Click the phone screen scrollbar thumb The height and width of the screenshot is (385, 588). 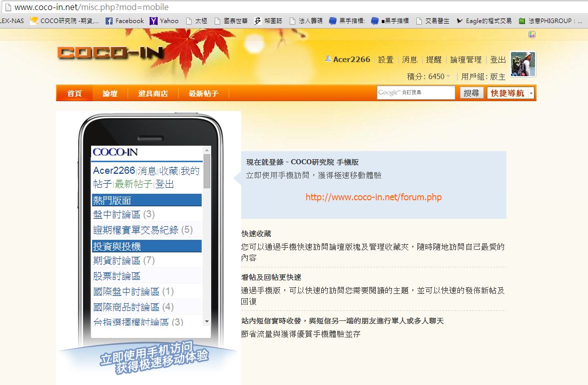(x=207, y=171)
